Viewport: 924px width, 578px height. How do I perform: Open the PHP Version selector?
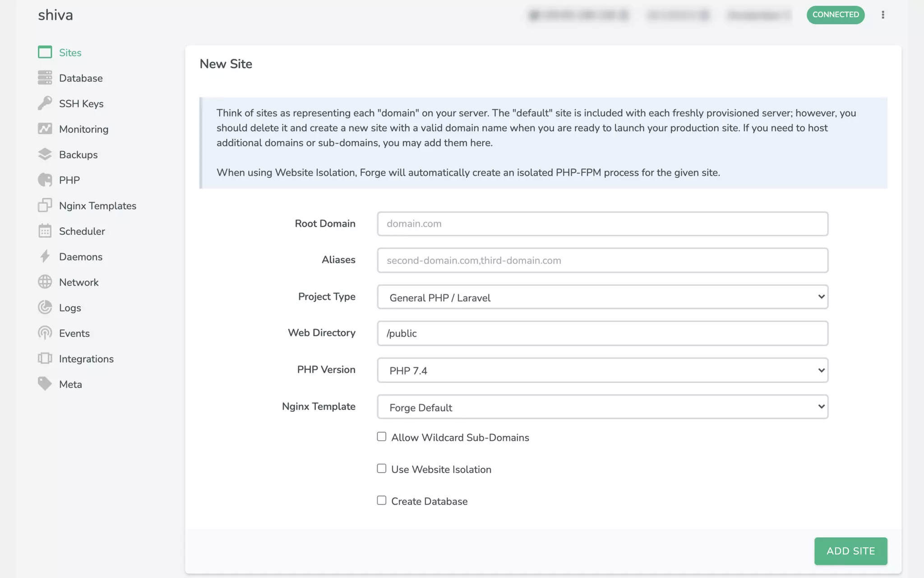click(602, 370)
